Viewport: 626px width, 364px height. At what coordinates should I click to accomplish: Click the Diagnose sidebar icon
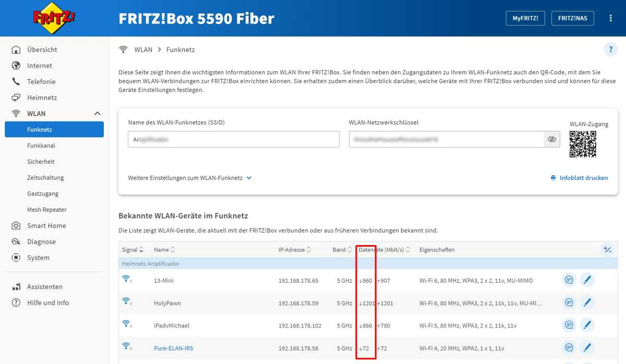(16, 241)
